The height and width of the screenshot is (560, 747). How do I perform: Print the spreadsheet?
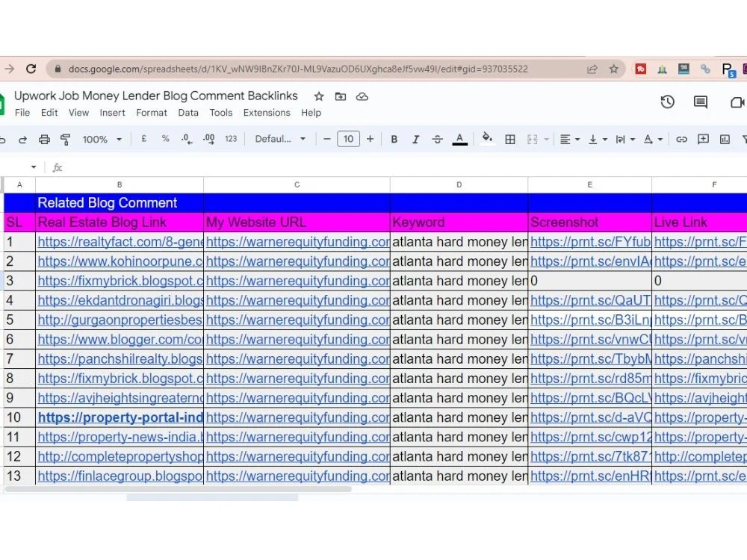pos(44,140)
